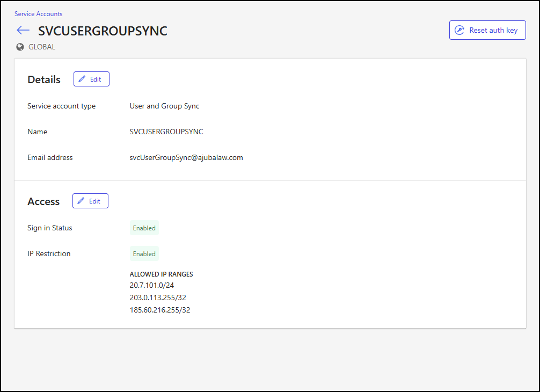The width and height of the screenshot is (540, 392).
Task: Click Edit in the Details section
Action: click(x=91, y=78)
